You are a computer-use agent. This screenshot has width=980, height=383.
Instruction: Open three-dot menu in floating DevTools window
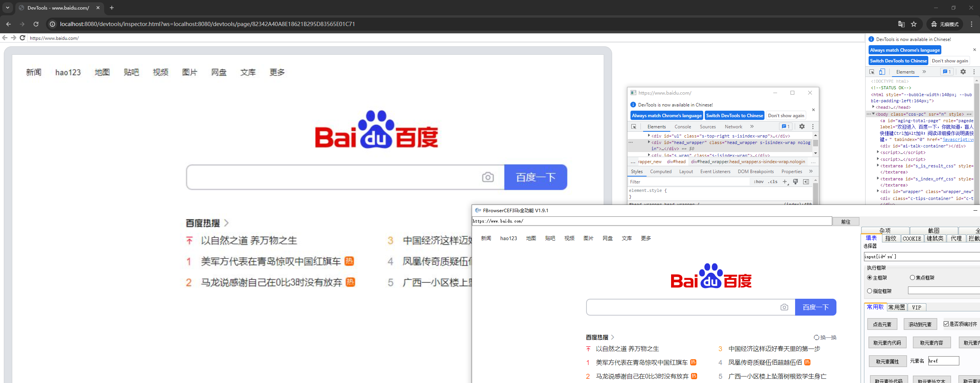tap(813, 126)
